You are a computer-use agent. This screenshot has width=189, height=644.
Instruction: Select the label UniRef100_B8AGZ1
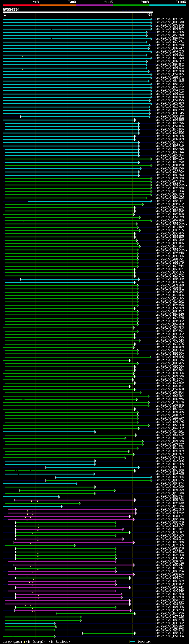click(x=170, y=409)
